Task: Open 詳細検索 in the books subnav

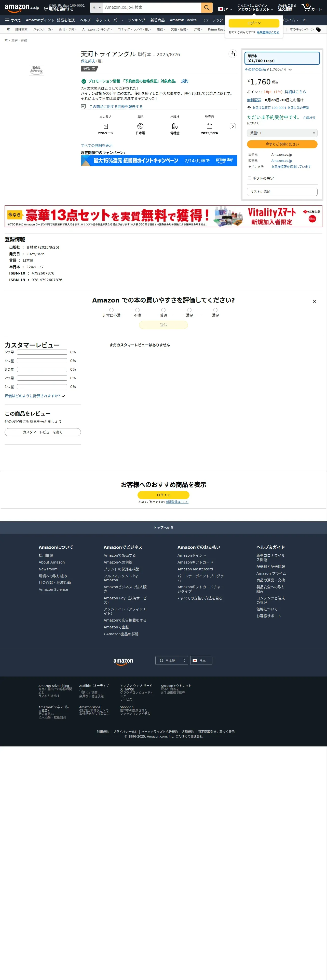Action: point(21,29)
